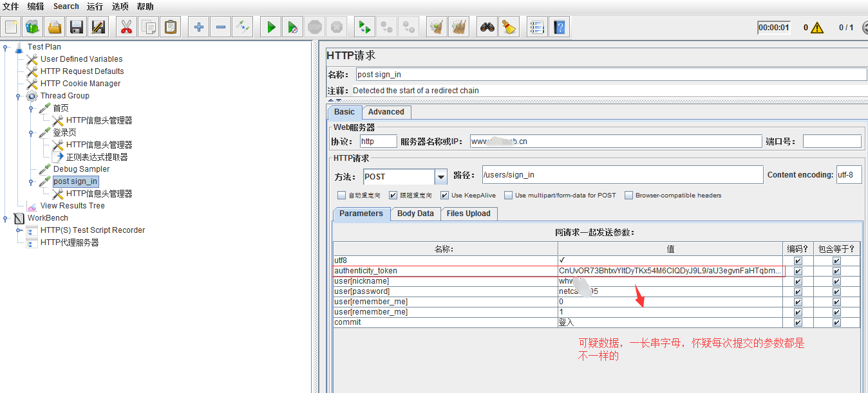Image resolution: width=868 pixels, height=393 pixels.
Task: Select User Defined Variables in tree
Action: [x=81, y=59]
